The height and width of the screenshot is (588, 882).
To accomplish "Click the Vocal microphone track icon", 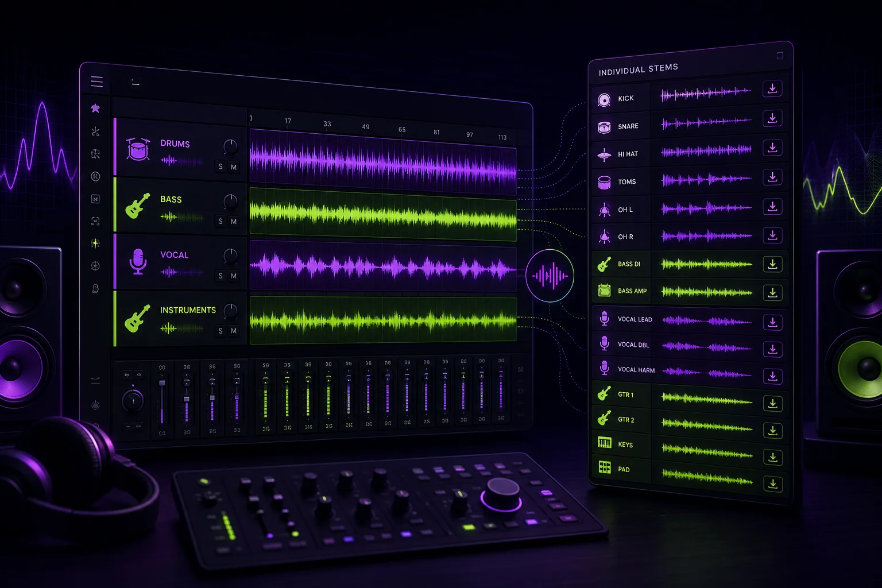I will [x=138, y=261].
